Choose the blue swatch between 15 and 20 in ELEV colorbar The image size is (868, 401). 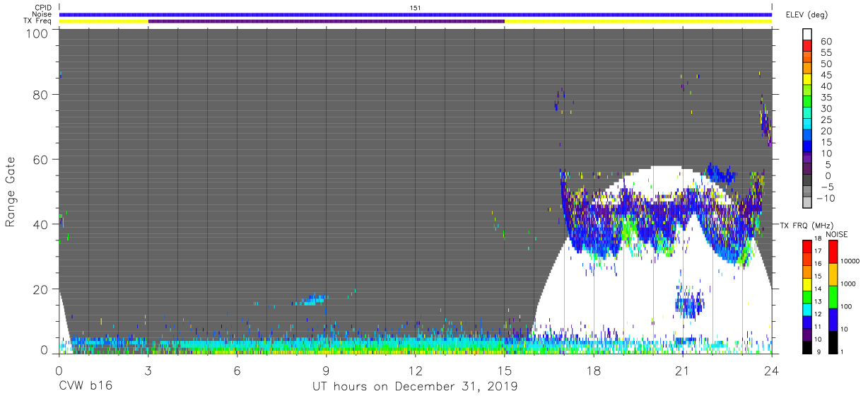pyautogui.click(x=808, y=134)
